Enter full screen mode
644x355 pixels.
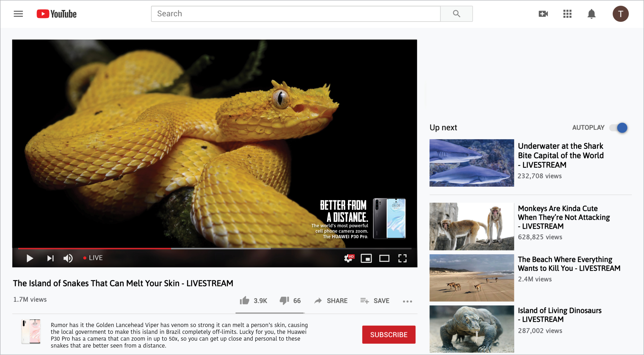pos(402,258)
